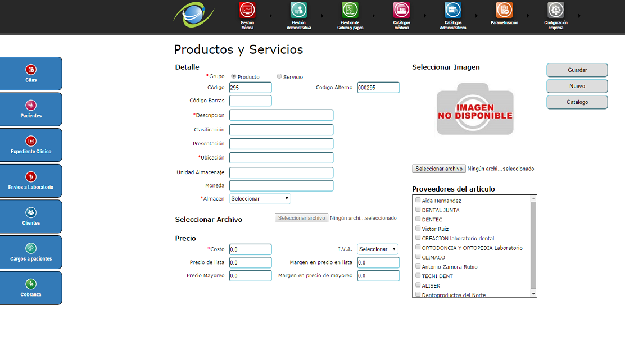Open Expediente Clínico in the sidebar
Viewport: 625px width, 364px height.
(x=31, y=145)
